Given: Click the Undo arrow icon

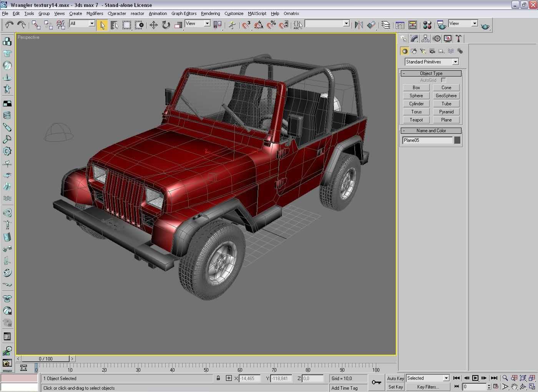Looking at the screenshot, I should tap(9, 25).
